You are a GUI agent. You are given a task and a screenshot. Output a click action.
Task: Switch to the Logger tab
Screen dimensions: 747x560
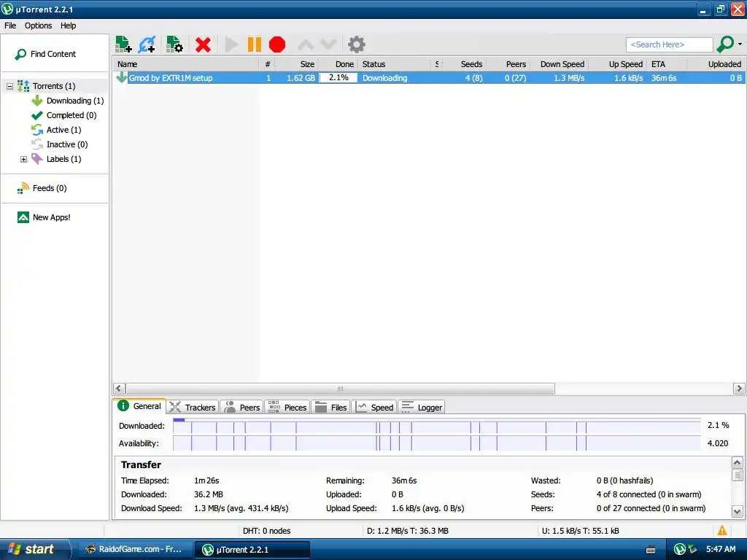pos(422,408)
